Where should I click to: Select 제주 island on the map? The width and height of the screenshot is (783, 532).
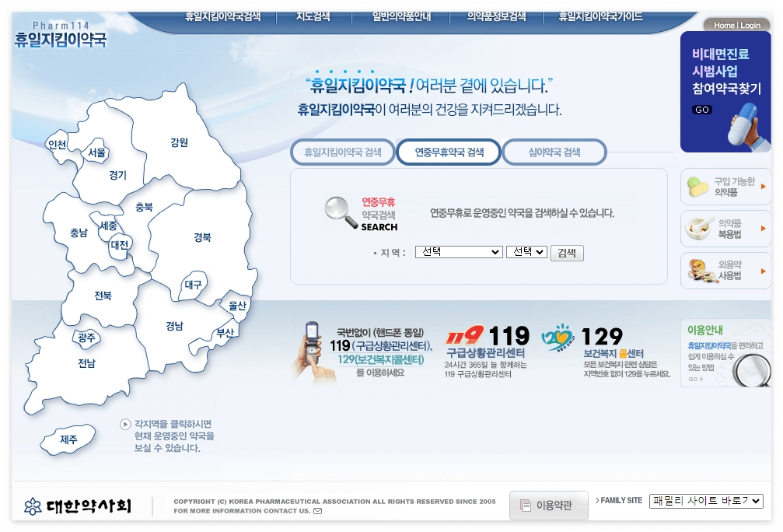click(x=69, y=439)
